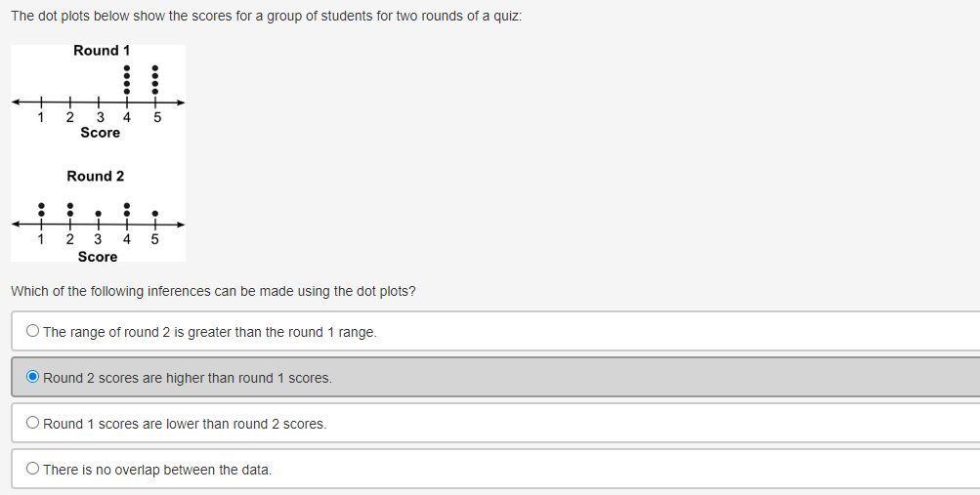Image resolution: width=980 pixels, height=495 pixels.
Task: Click the selected "Round 2 scores are higher" radio
Action: [33, 377]
